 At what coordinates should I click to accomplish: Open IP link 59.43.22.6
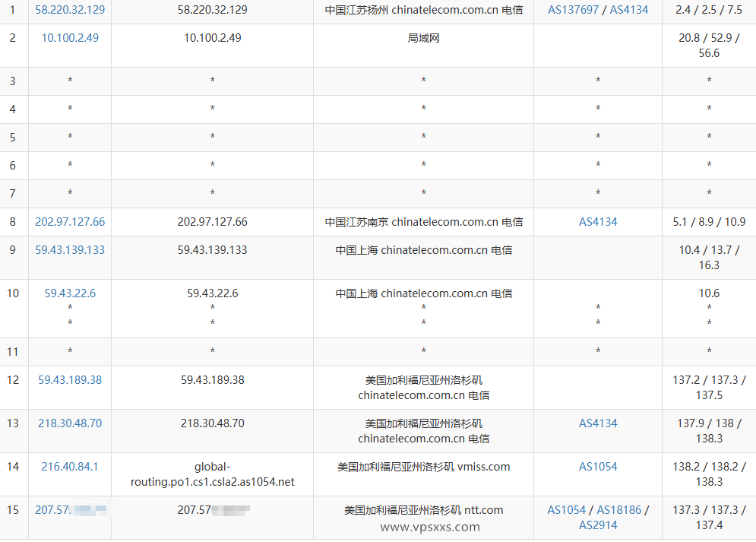pos(70,293)
